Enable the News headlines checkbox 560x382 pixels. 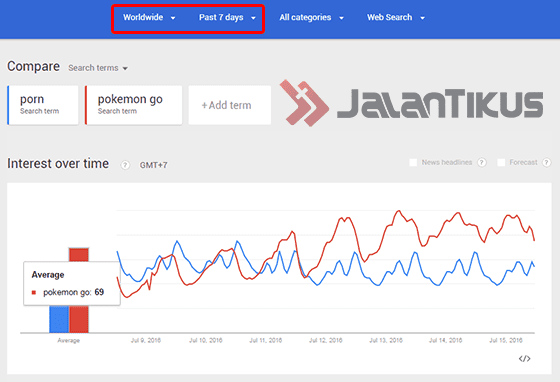coord(413,162)
